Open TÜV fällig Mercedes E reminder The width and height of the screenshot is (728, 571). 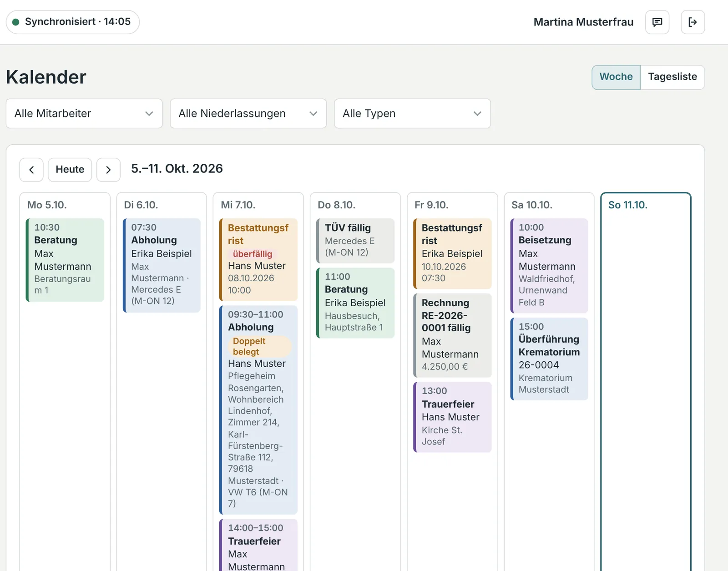click(x=355, y=241)
